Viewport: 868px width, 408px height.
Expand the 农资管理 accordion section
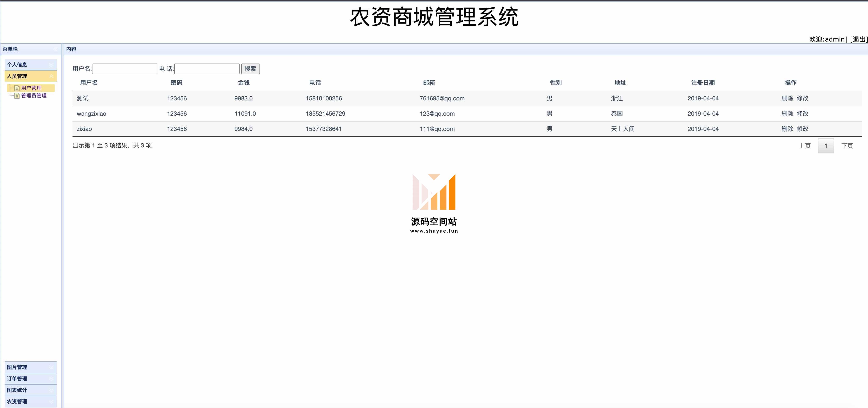51,402
